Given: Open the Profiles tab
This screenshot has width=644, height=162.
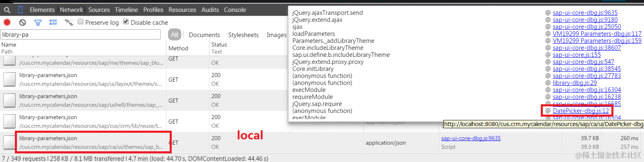Looking at the screenshot, I should [154, 10].
